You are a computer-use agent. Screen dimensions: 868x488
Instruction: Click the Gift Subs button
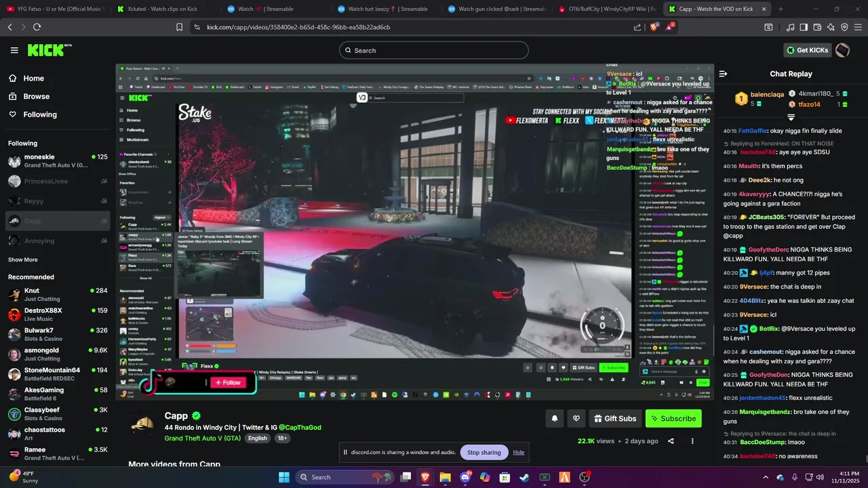coord(615,418)
